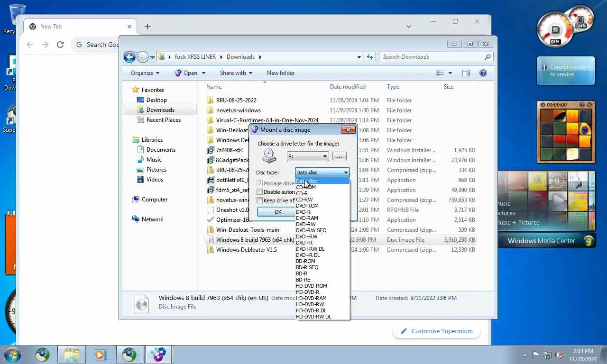Open Chrome tab search dropdown
The width and height of the screenshot is (607, 364).
click(409, 27)
